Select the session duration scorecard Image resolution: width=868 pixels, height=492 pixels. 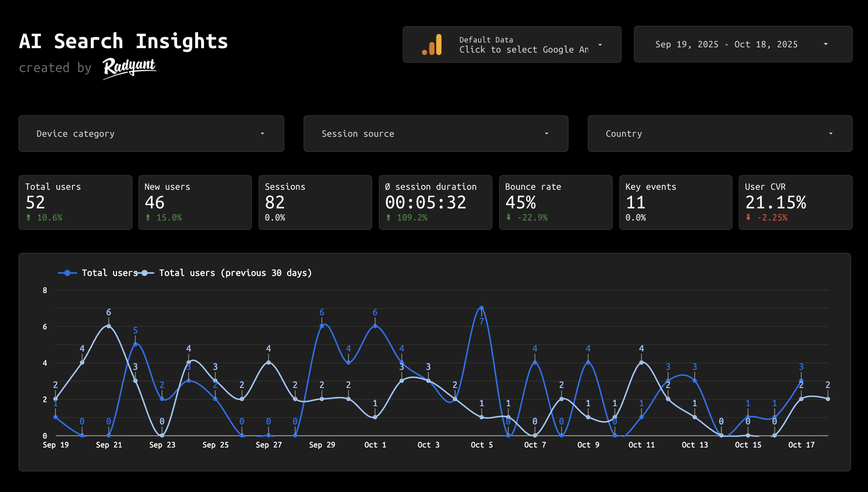point(435,202)
